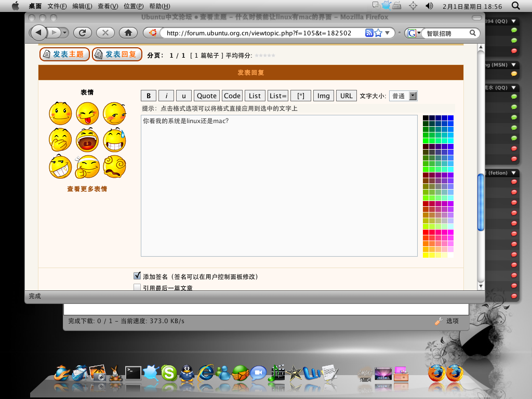The height and width of the screenshot is (399, 532).
Task: Open Spotlight search in the menu bar
Action: (516, 6)
